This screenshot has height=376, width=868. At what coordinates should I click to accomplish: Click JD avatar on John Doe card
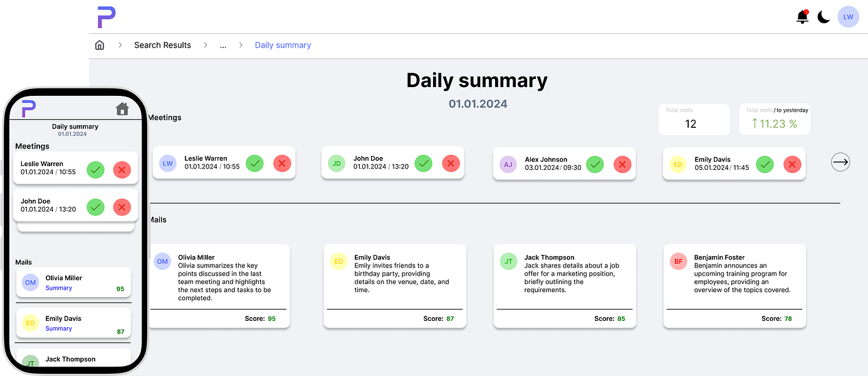coord(337,164)
